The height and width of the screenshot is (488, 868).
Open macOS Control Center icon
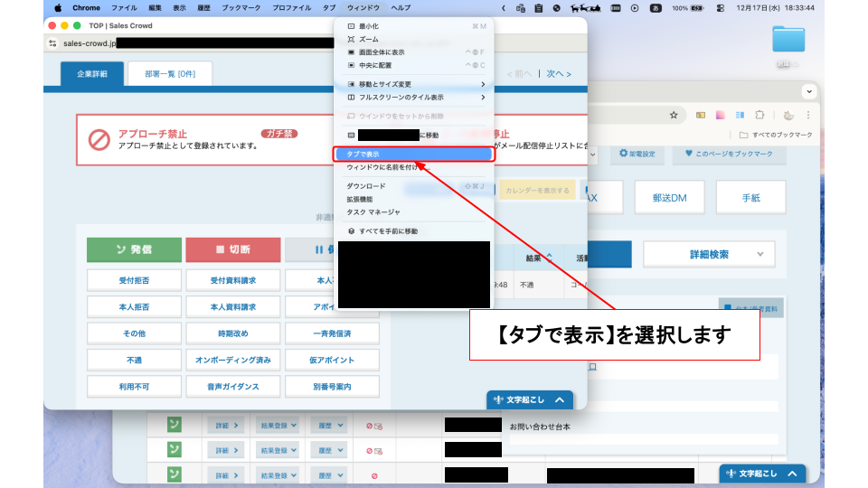(x=721, y=7)
